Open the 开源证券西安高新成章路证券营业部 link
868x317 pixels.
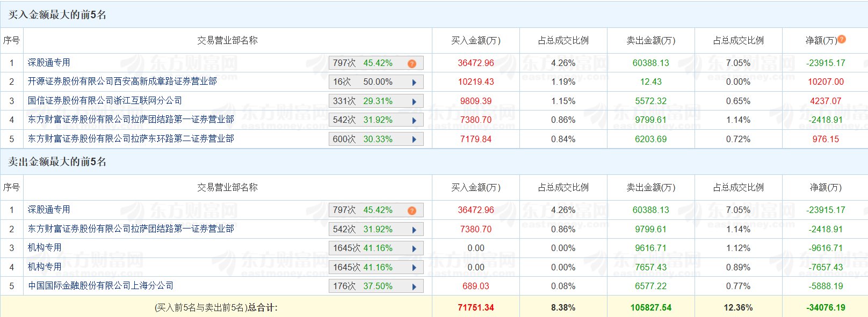[x=122, y=82]
